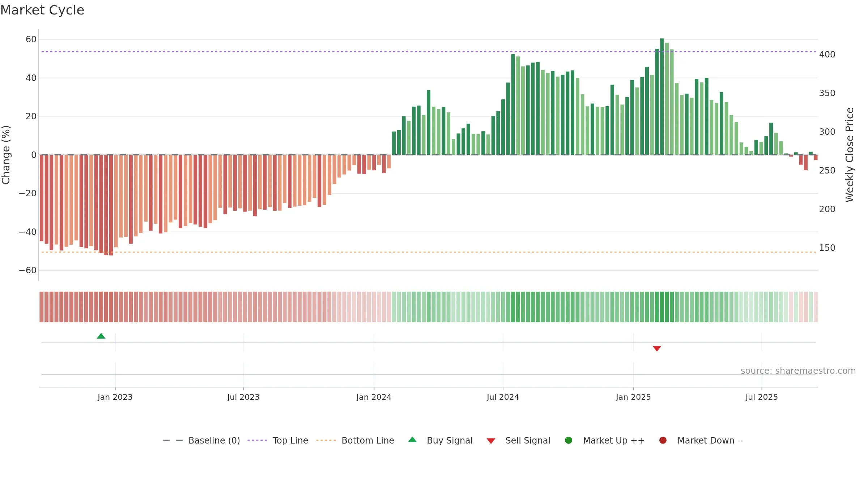Click the 300 tick on the right axis
Image resolution: width=868 pixels, height=488 pixels.
coord(827,132)
